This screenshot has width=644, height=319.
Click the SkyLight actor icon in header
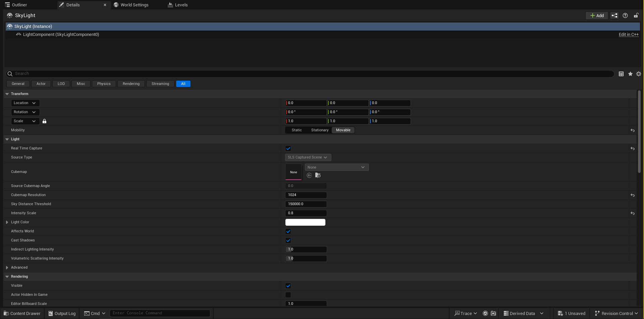pos(10,15)
